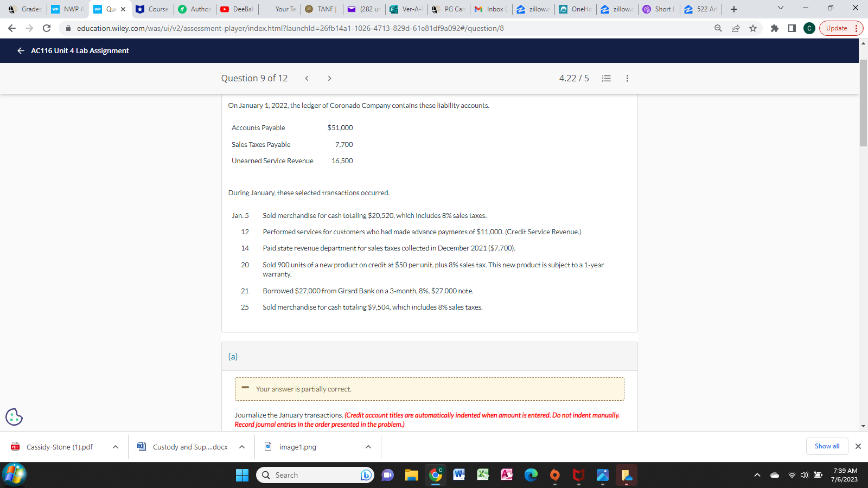The width and height of the screenshot is (868, 488).
Task: Open the Snipping Tool from the taskbar
Action: pos(602,475)
